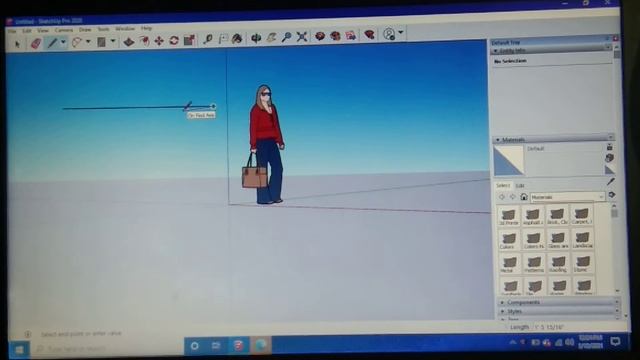The width and height of the screenshot is (640, 360).
Task: Activate the Line pencil tool
Action: (52, 42)
